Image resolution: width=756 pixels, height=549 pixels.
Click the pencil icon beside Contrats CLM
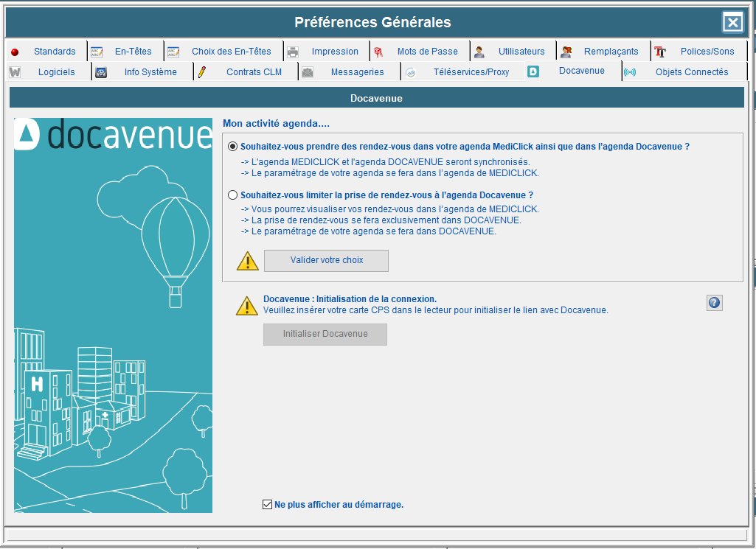point(202,72)
